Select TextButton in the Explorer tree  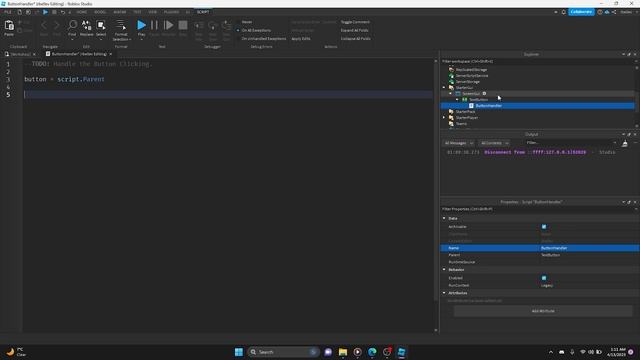(478, 100)
